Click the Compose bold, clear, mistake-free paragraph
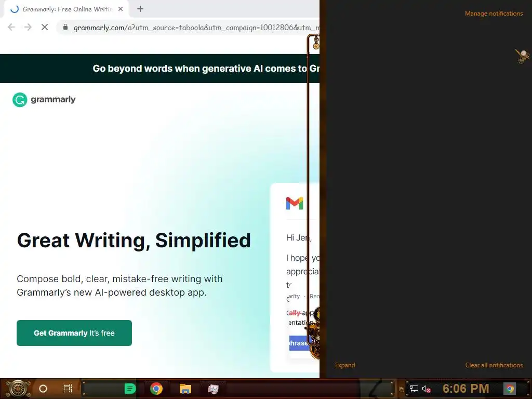 click(x=119, y=286)
